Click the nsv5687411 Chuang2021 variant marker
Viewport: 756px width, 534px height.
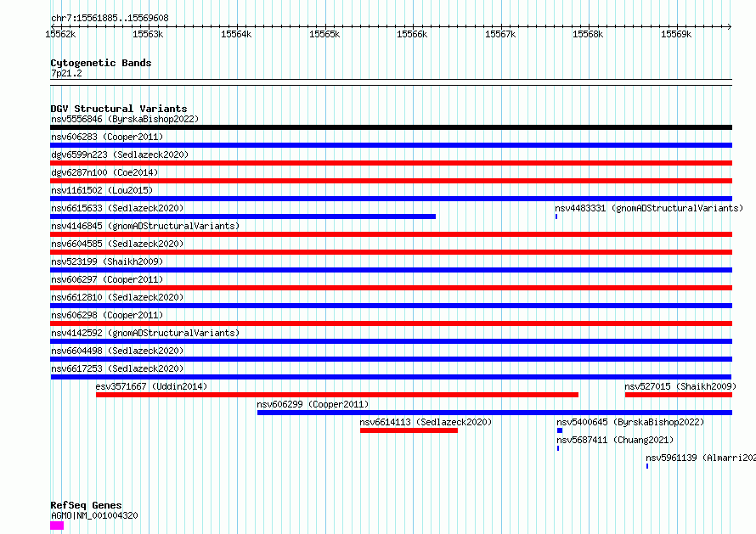558,448
